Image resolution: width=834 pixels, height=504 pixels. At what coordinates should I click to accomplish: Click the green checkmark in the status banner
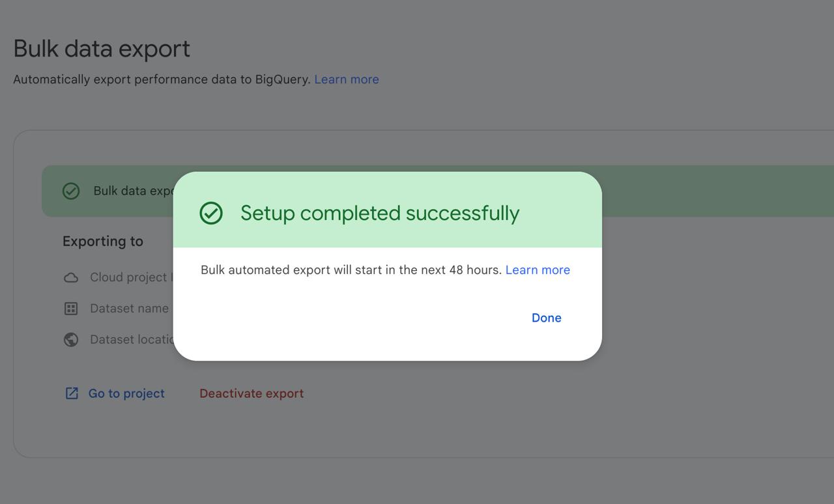(x=71, y=191)
